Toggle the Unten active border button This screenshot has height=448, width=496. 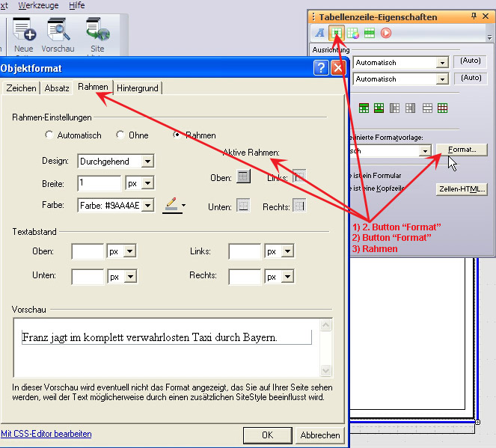pyautogui.click(x=243, y=206)
